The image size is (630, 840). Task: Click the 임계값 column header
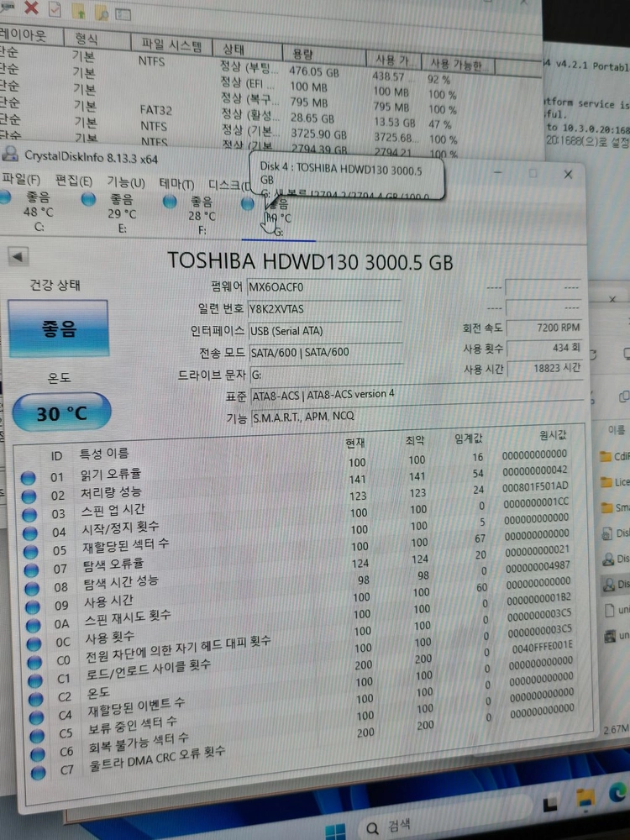[469, 438]
